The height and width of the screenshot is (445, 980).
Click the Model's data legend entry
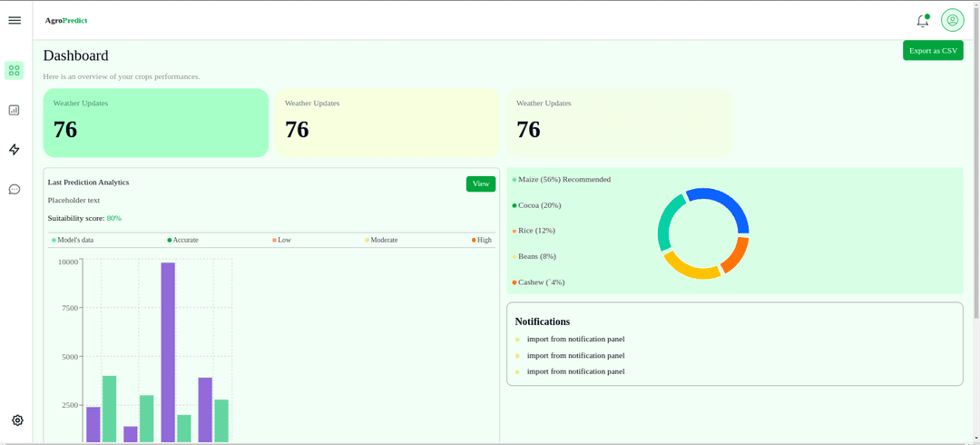[x=73, y=240]
